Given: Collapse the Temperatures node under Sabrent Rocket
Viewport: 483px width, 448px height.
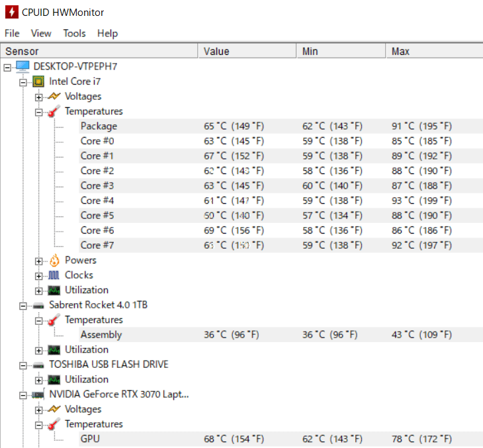Looking at the screenshot, I should coord(38,321).
